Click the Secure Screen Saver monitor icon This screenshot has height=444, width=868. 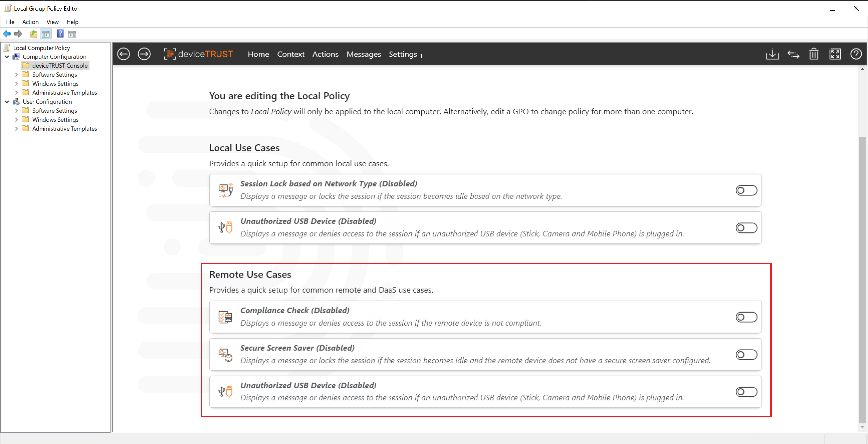(225, 355)
